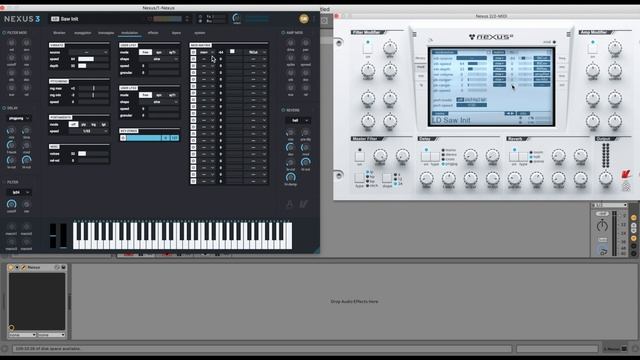Click the Master Filter on button in Nexus 2

(360, 157)
